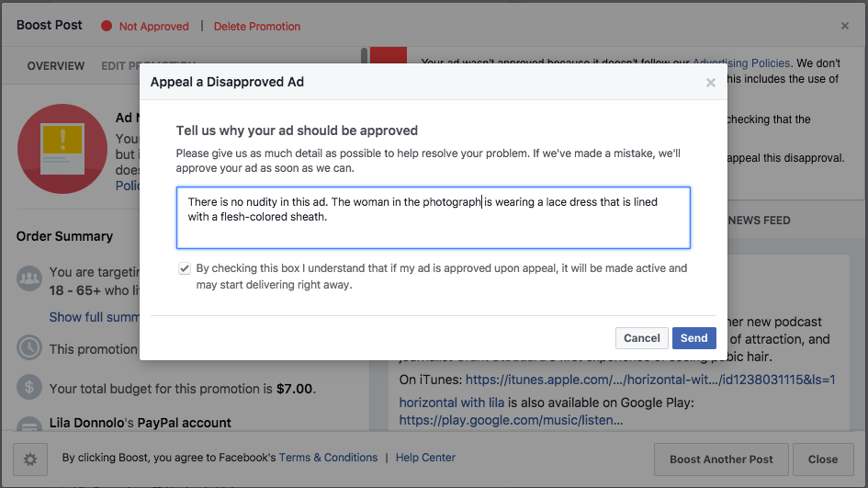
Task: Open Facebook's Terms & Conditions link
Action: pos(328,458)
